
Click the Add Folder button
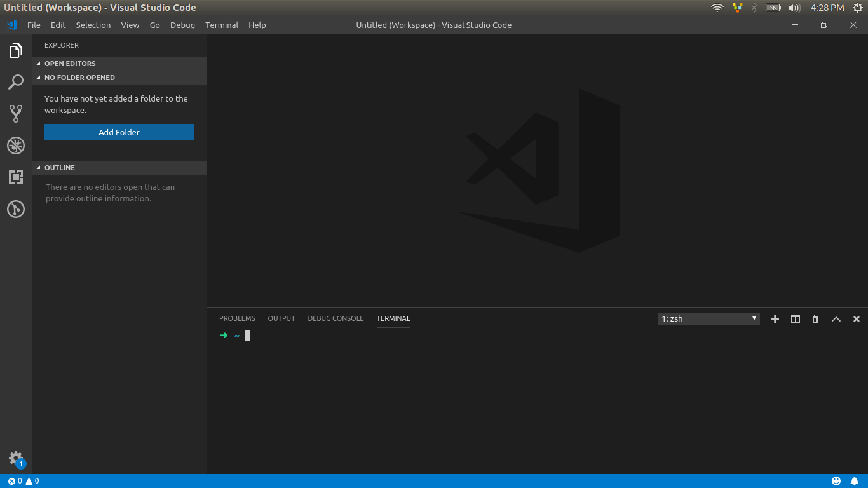click(x=119, y=132)
